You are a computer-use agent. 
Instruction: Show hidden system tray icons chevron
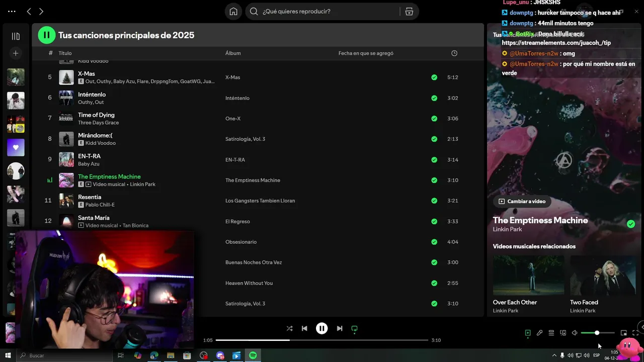[554, 355]
